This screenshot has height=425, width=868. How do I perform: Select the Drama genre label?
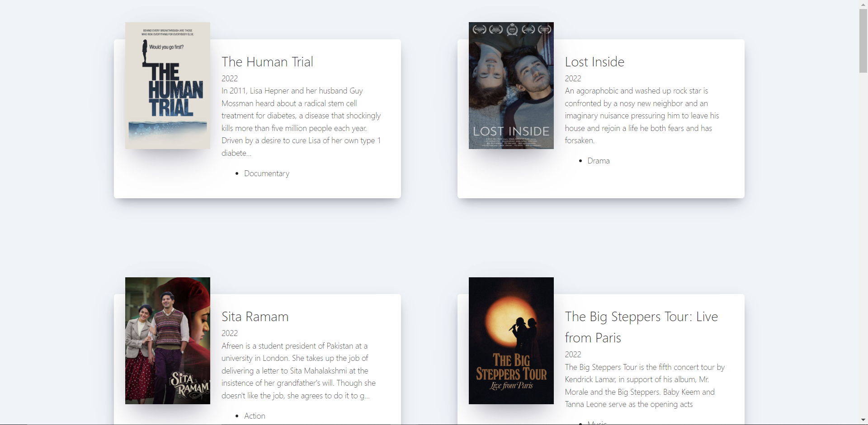(x=598, y=161)
